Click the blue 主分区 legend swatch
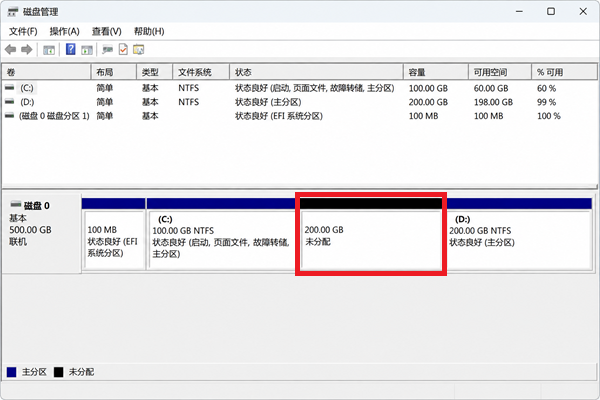The width and height of the screenshot is (600, 400). click(11, 372)
